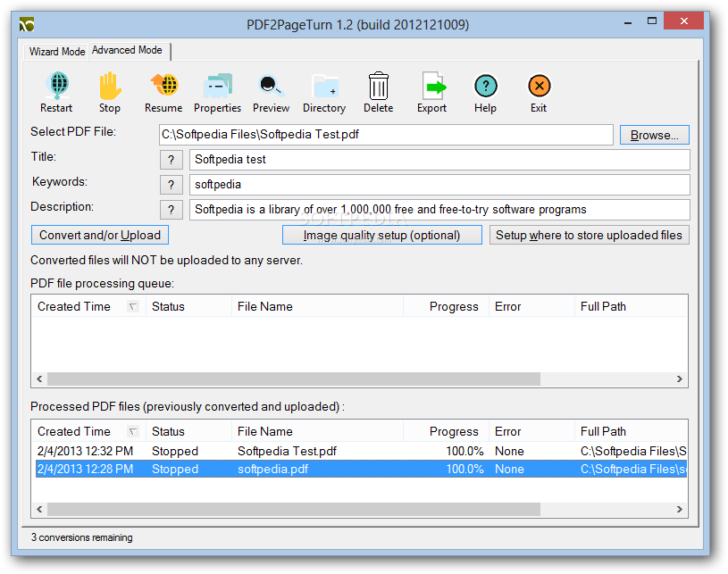This screenshot has height=574, width=728.
Task: Click the Description input field
Action: coord(439,210)
